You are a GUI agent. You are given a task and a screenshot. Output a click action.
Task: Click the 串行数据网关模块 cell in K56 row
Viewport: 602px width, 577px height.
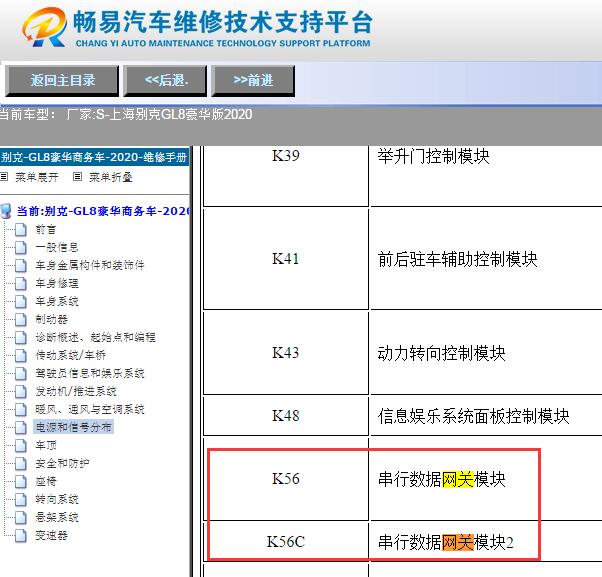point(486,479)
